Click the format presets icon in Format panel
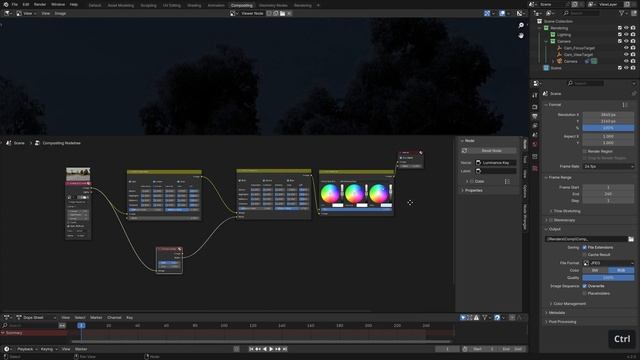Viewport: 640px width, 360px height. click(x=625, y=105)
